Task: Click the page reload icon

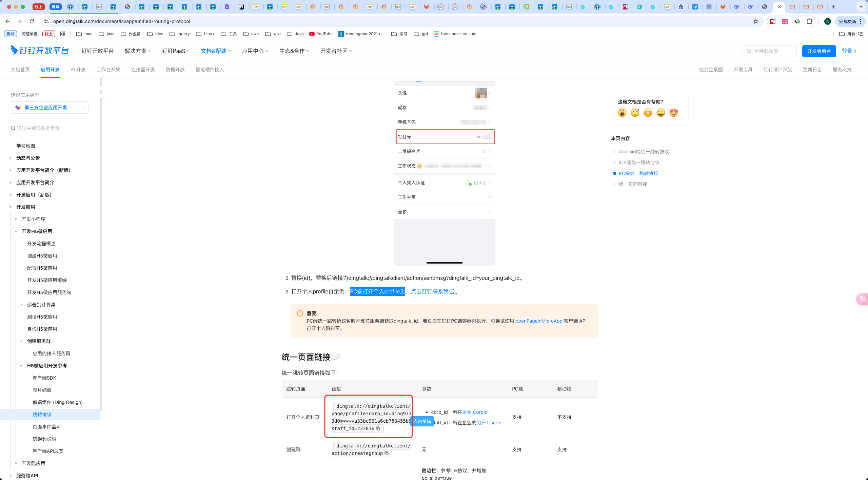Action: [32, 21]
